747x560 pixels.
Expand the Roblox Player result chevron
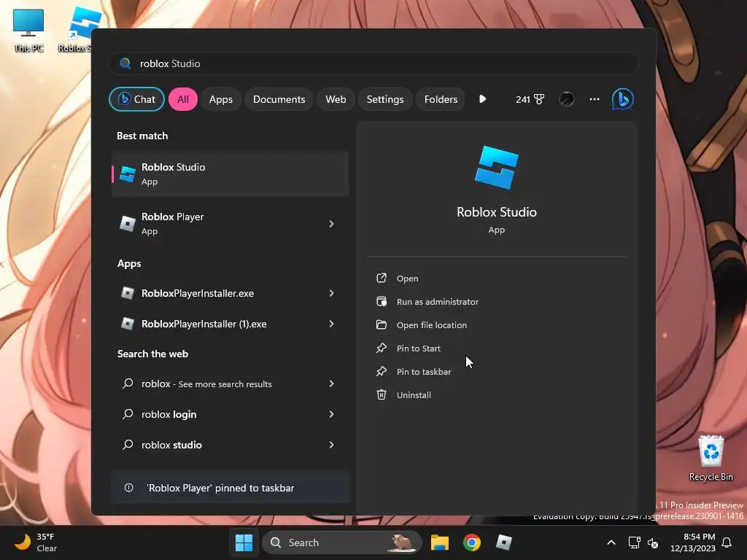pos(332,223)
